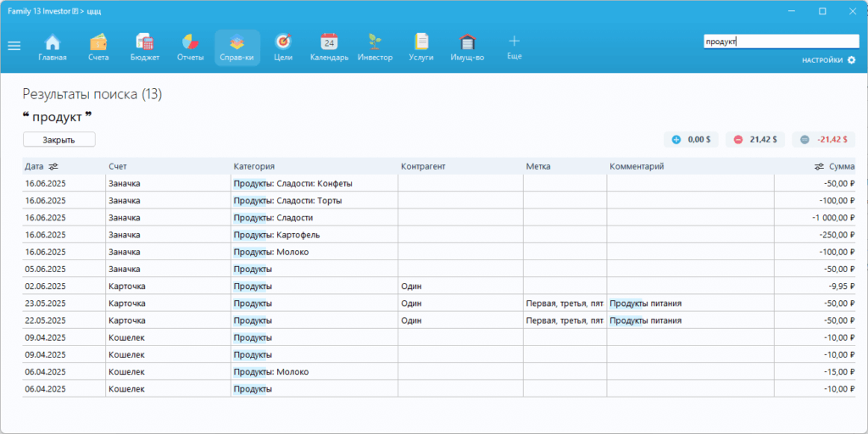The image size is (868, 434).
Task: Click into the search field containing продукт
Action: pos(781,41)
